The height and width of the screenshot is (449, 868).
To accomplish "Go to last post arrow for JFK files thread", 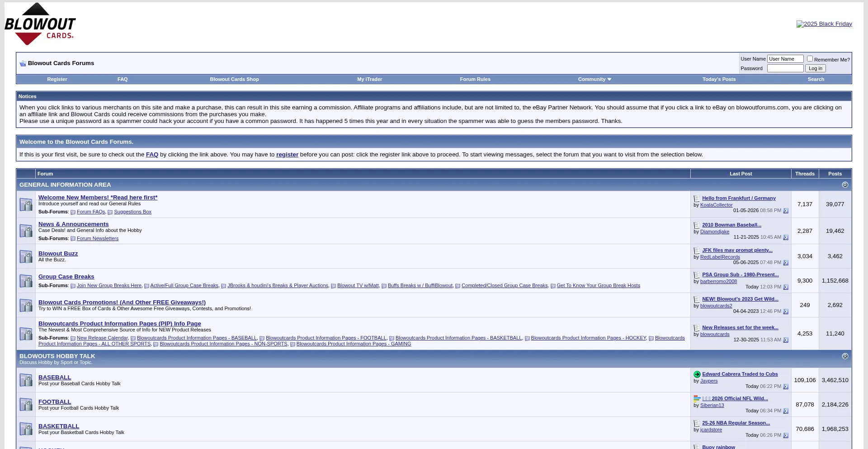I will (786, 263).
